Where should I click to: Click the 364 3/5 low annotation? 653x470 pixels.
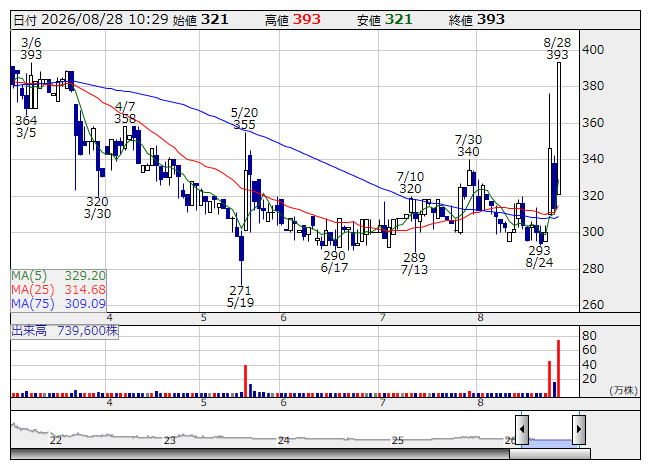(26, 127)
